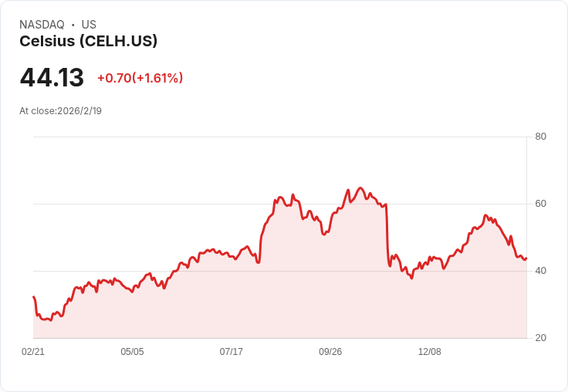Select the 02/21 date on x-axis

(x=33, y=352)
